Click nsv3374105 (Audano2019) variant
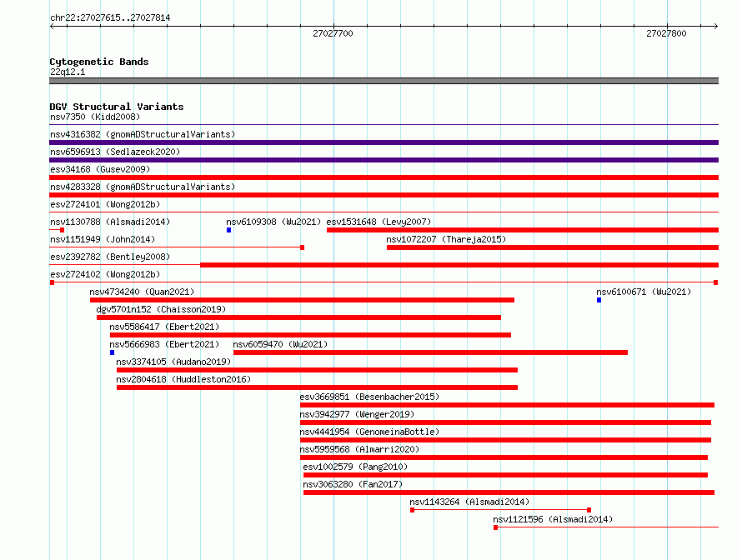 coord(317,370)
